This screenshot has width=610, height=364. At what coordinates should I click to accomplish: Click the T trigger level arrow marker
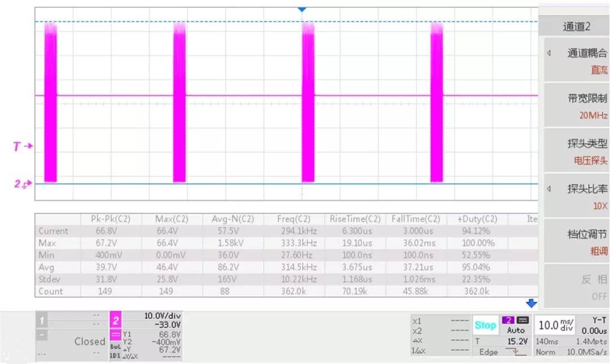23,146
